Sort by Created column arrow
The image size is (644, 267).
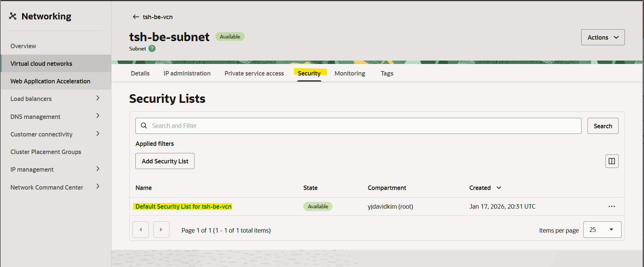click(499, 188)
